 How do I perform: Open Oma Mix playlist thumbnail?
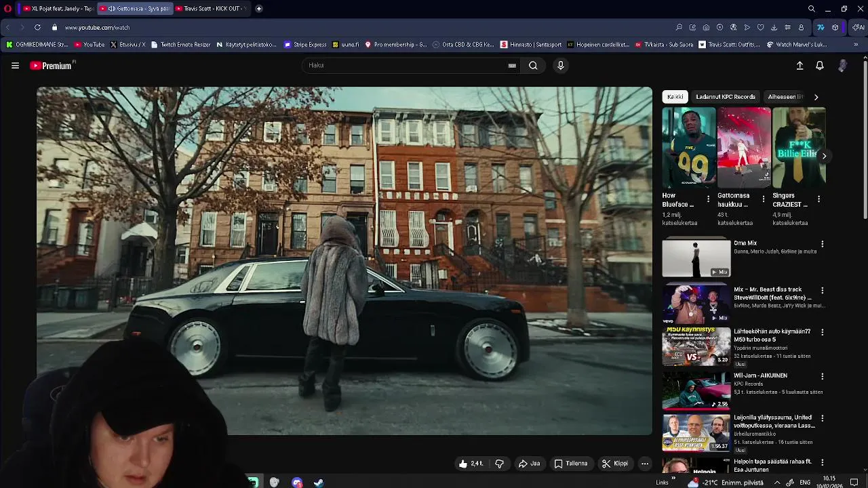696,258
